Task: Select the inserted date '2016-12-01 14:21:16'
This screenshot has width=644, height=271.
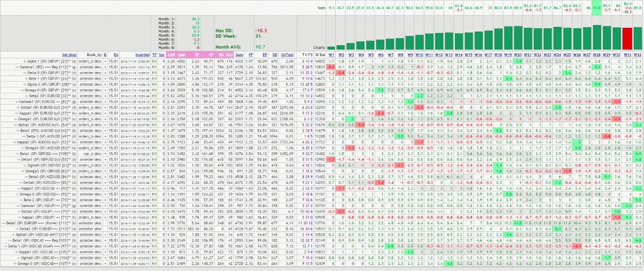Action: click(135, 67)
